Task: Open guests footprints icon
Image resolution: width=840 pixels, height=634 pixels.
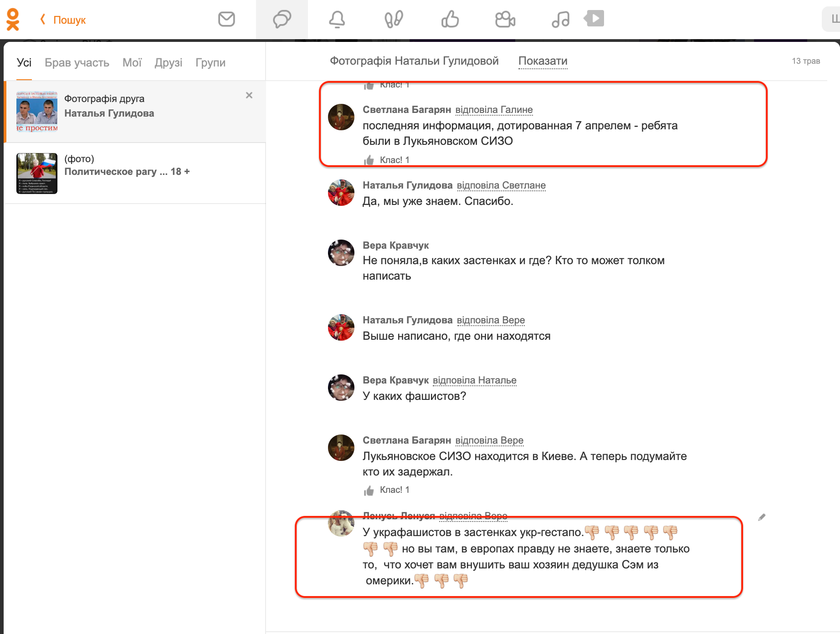Action: coord(394,20)
